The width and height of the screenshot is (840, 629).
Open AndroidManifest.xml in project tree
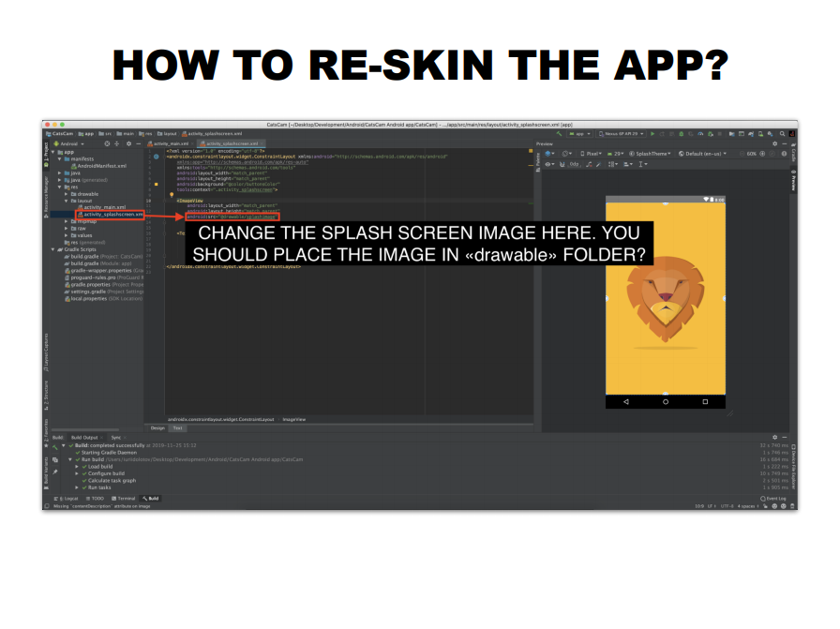coord(99,166)
